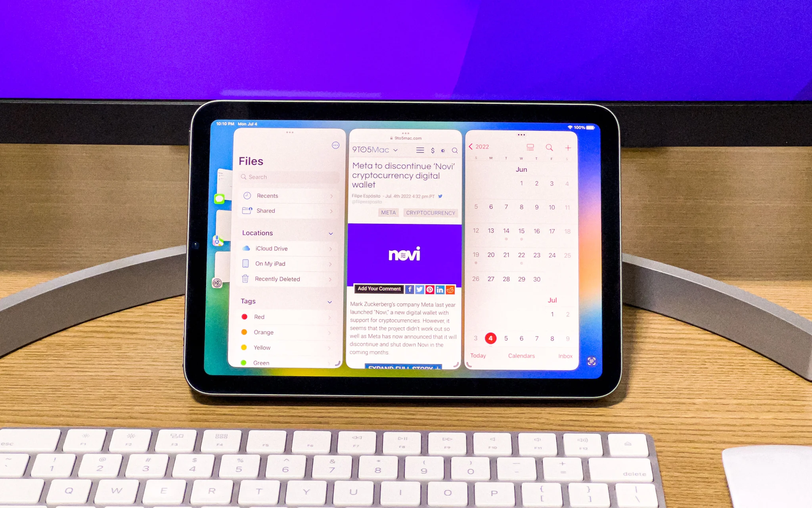Select the iPad battery status icon
The image size is (812, 508).
pyautogui.click(x=593, y=125)
